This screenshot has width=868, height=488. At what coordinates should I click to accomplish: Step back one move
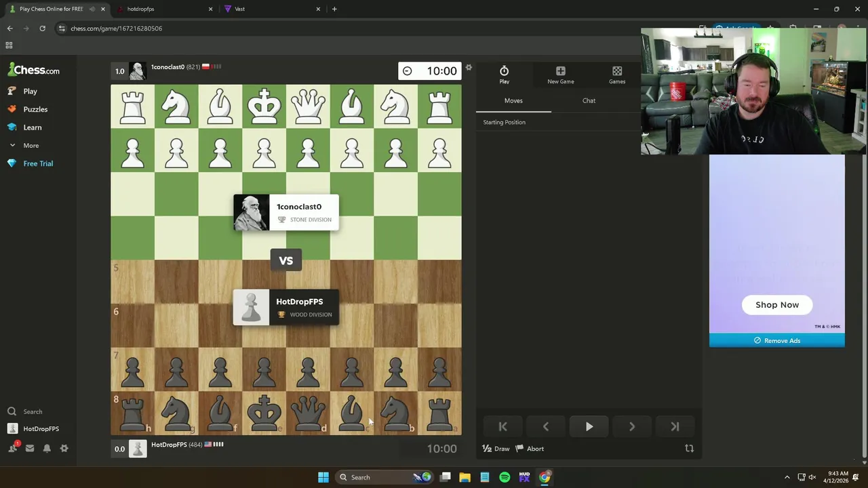(x=546, y=427)
